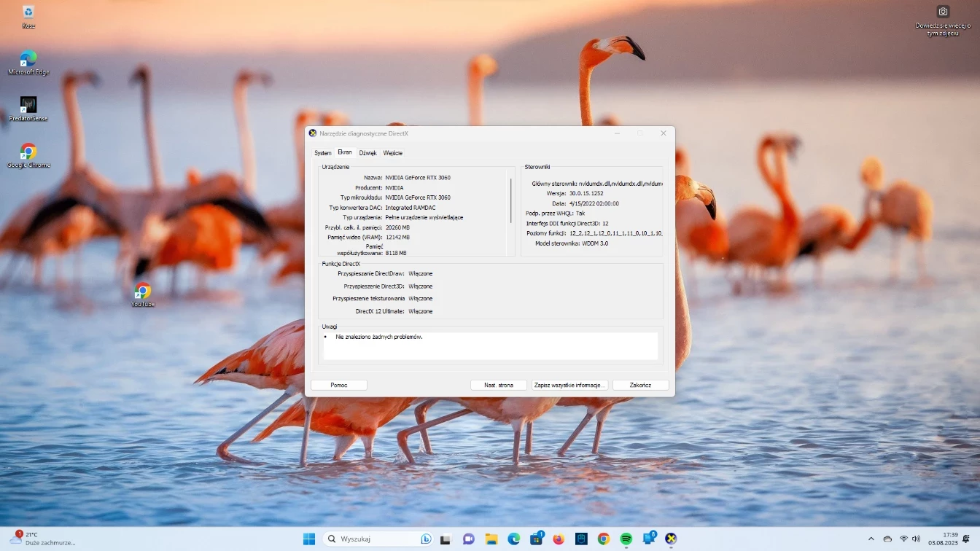The width and height of the screenshot is (980, 551).
Task: Click the Pomoc button
Action: coord(339,385)
